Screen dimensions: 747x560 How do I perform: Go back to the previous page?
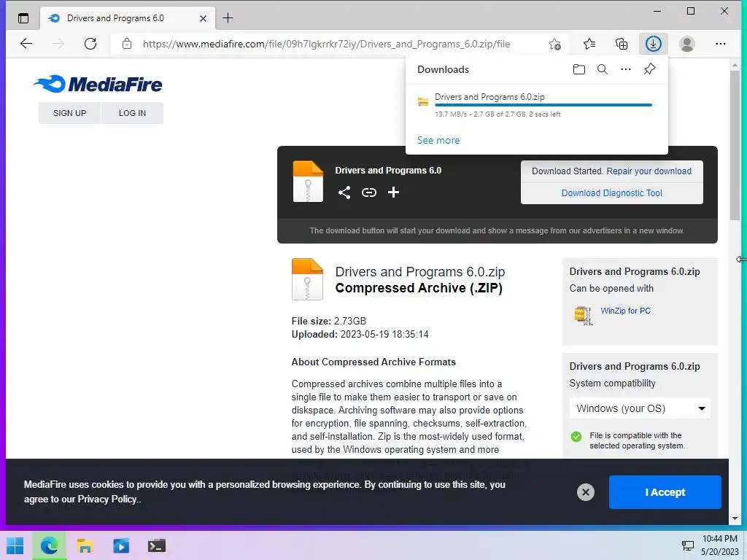pyautogui.click(x=26, y=44)
